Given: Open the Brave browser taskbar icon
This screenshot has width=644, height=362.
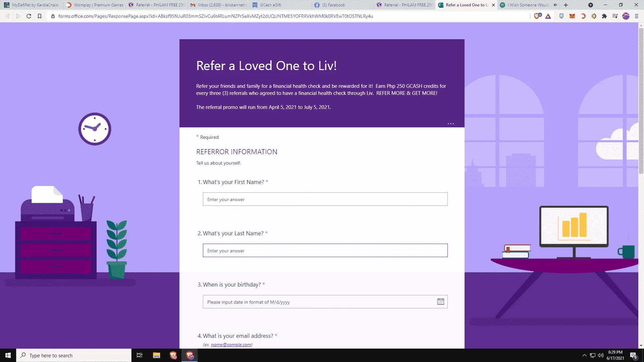Looking at the screenshot, I should [x=173, y=355].
